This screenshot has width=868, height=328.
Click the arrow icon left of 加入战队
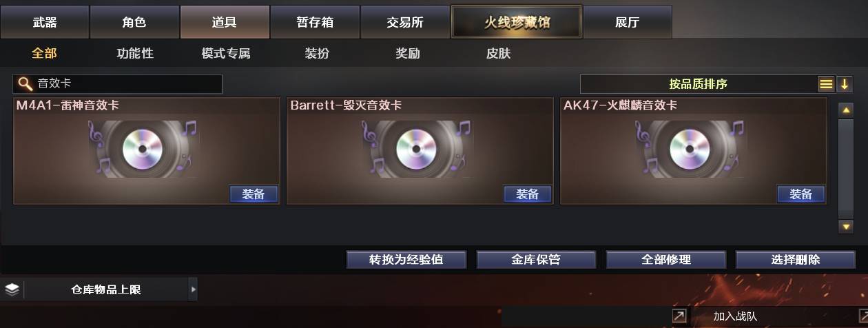[x=679, y=316]
